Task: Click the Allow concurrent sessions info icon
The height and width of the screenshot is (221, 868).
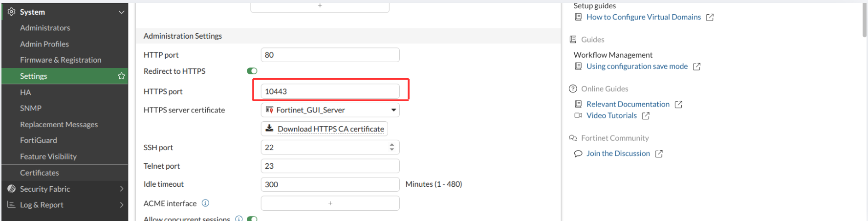Action: pyautogui.click(x=239, y=219)
